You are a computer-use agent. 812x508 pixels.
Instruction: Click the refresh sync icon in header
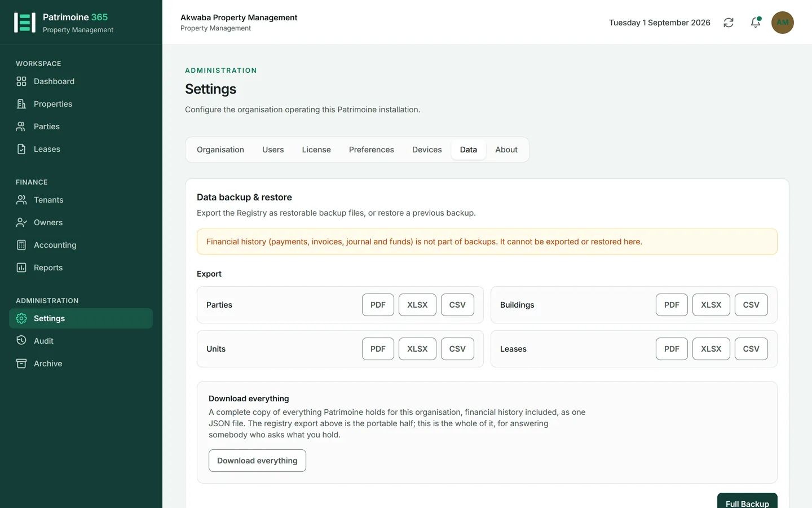[729, 23]
